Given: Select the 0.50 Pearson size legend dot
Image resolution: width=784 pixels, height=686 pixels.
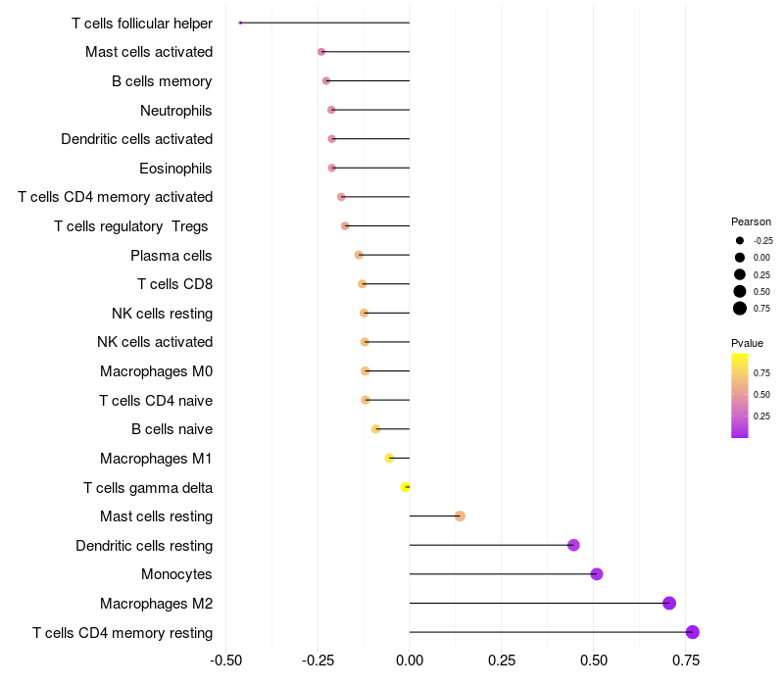Looking at the screenshot, I should [740, 291].
